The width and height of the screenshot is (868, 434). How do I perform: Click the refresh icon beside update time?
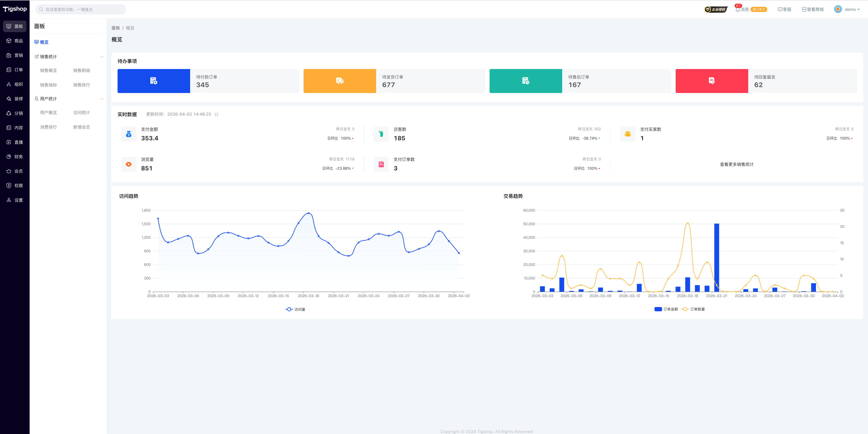tap(216, 114)
